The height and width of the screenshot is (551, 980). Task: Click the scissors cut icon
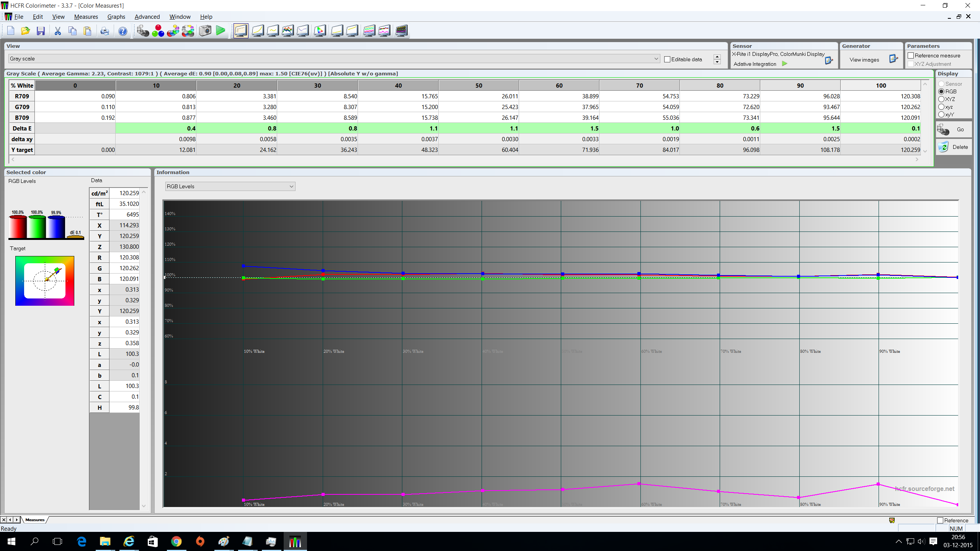[x=58, y=31]
